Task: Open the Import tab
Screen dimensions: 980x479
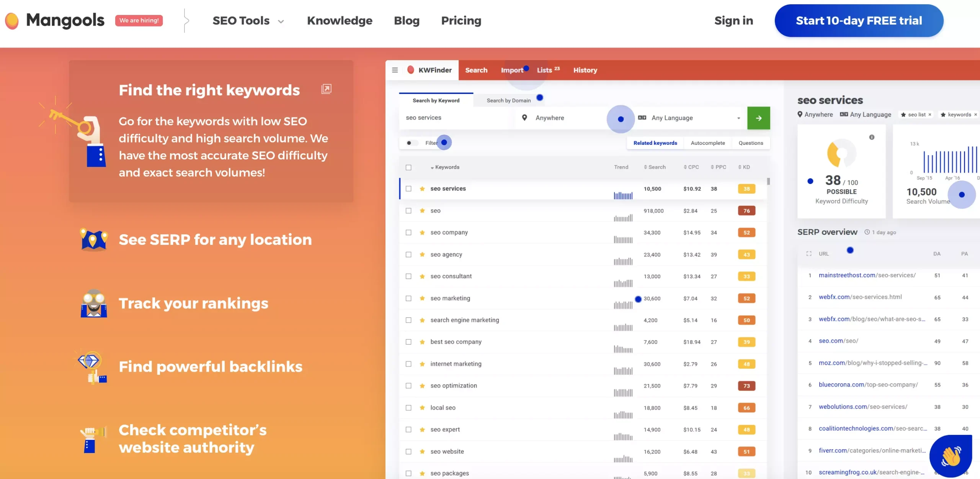Action: pos(512,70)
